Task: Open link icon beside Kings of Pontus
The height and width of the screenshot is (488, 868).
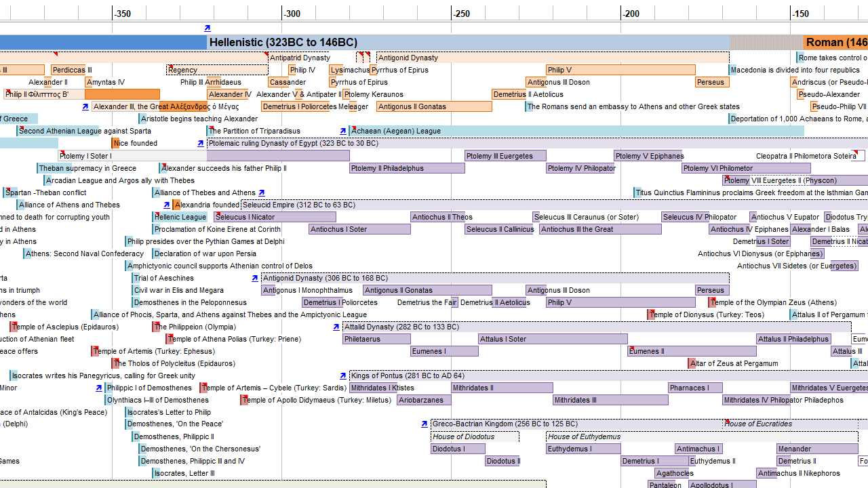Action: point(343,376)
